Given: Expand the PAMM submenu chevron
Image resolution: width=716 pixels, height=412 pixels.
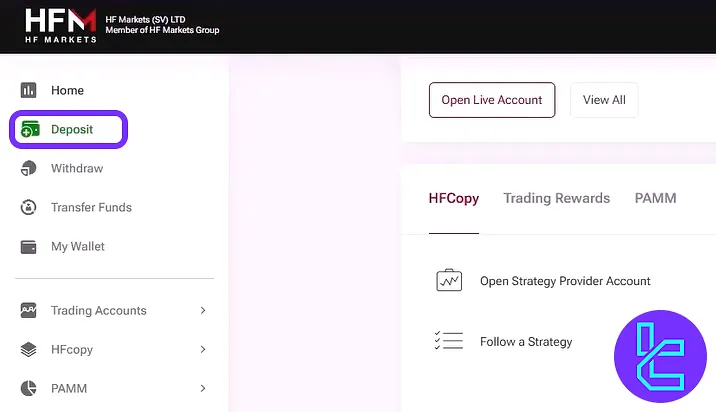Looking at the screenshot, I should coord(203,388).
